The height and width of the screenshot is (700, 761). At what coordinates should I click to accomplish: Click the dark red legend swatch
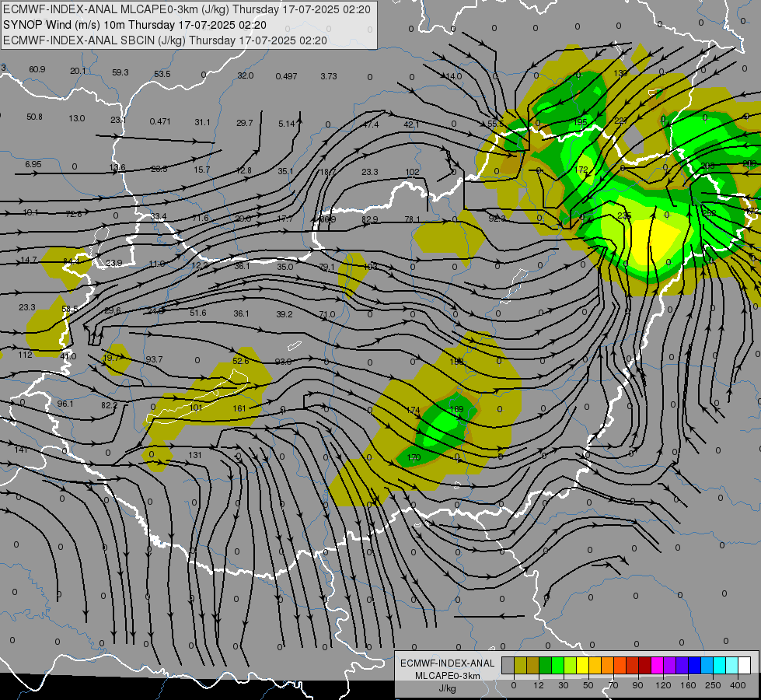coord(644,665)
